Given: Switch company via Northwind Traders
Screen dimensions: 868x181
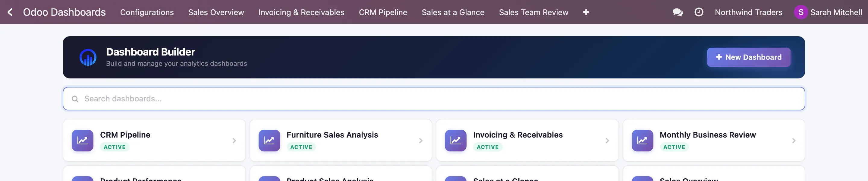Looking at the screenshot, I should click(749, 12).
